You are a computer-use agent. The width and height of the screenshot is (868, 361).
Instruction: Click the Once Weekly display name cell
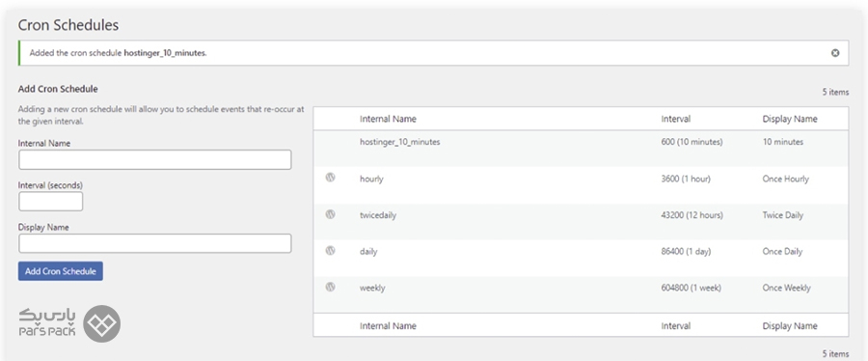[787, 288]
